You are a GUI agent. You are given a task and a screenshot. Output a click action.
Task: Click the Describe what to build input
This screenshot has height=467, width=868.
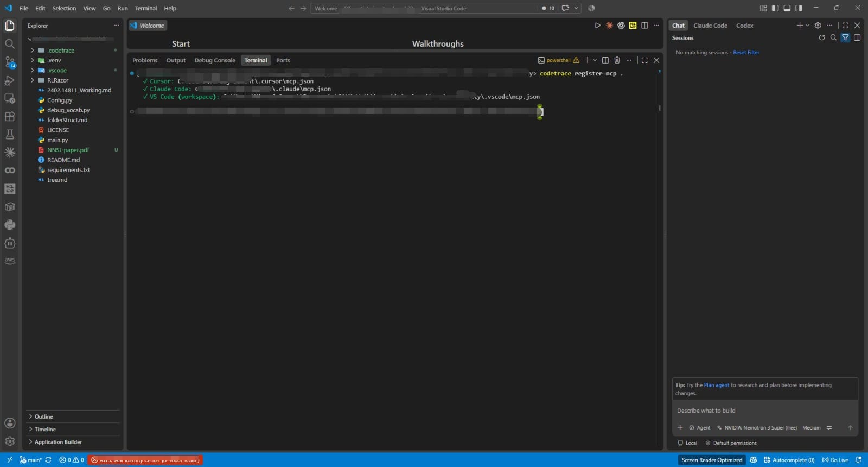click(x=765, y=411)
